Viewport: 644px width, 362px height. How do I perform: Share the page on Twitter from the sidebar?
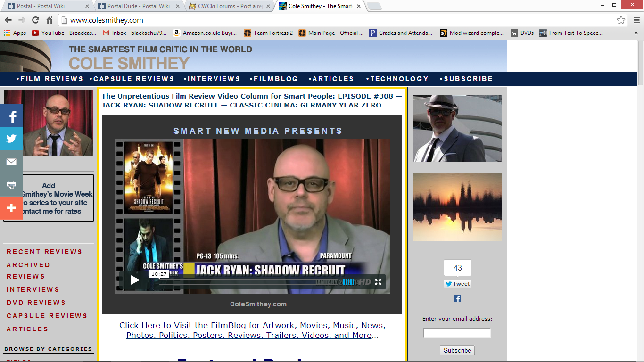[x=11, y=139]
